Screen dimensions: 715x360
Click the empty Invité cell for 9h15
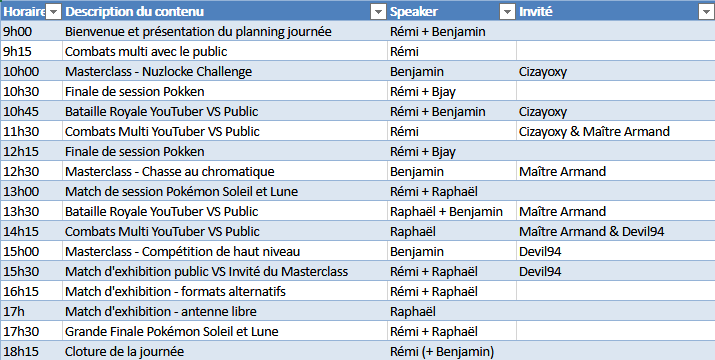coord(616,52)
